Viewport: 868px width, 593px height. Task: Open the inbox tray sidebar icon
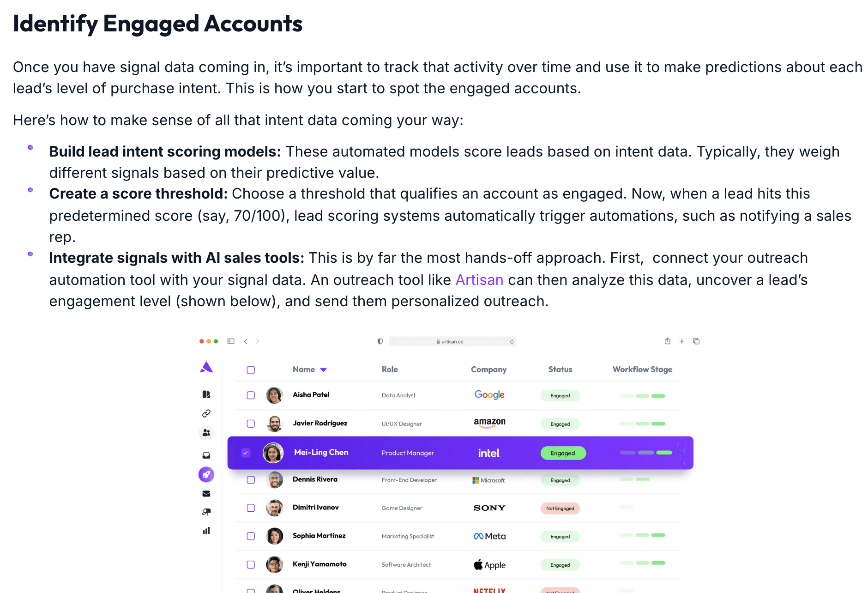coord(206,455)
